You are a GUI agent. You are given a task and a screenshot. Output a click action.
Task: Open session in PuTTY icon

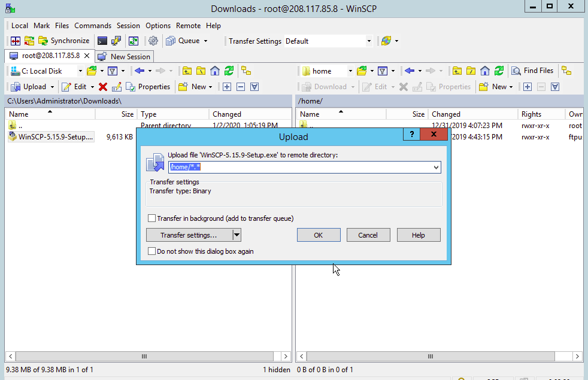click(x=116, y=41)
